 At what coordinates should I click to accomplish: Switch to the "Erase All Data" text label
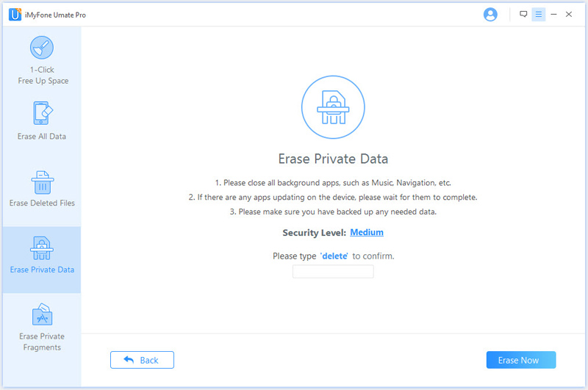pos(42,137)
